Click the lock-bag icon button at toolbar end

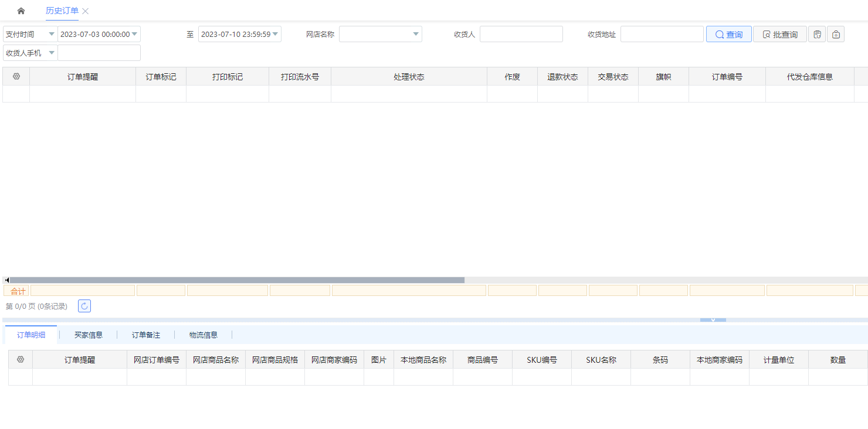[x=836, y=34]
